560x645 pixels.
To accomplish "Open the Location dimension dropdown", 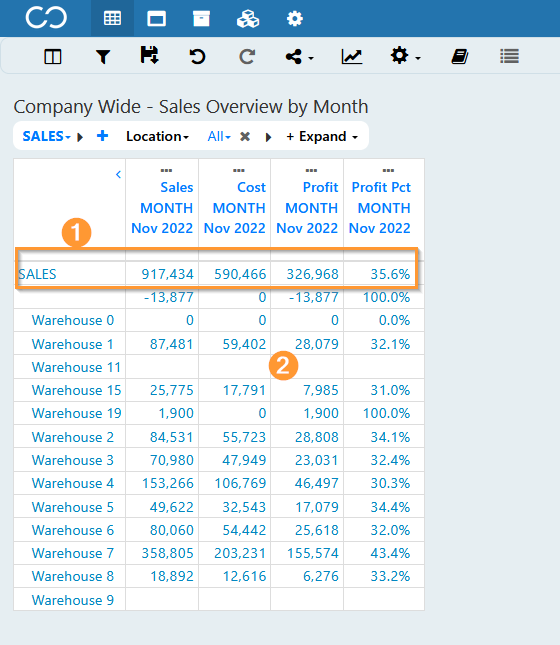I will 157,136.
